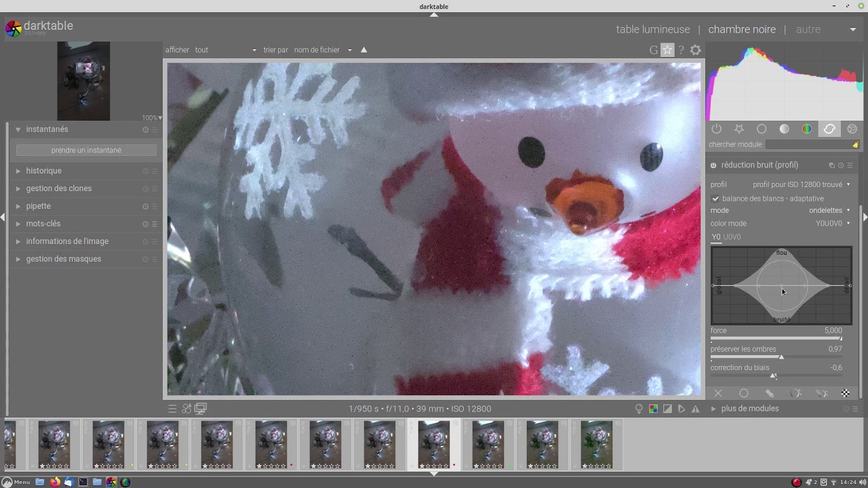Collapse right panel with edge arrow

[x=865, y=217]
